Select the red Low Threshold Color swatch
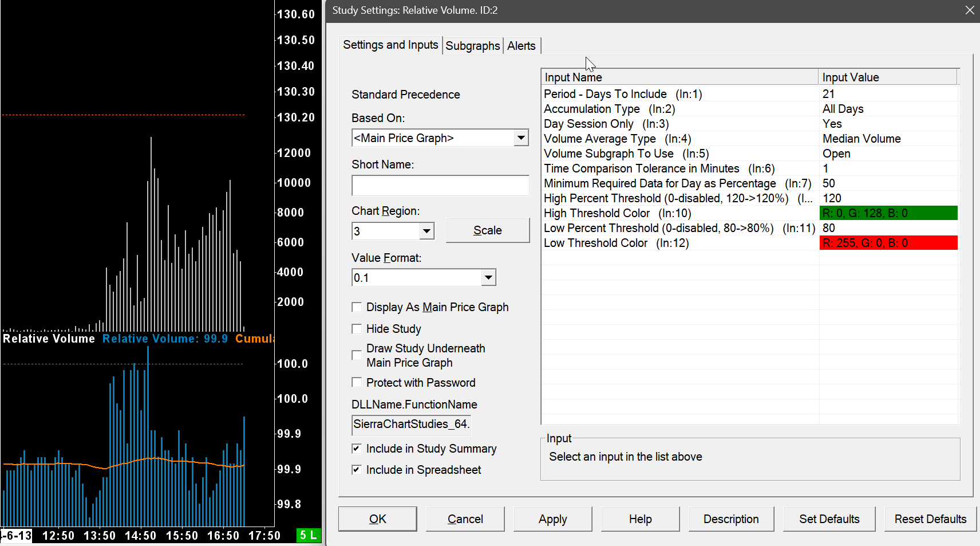 [x=888, y=243]
